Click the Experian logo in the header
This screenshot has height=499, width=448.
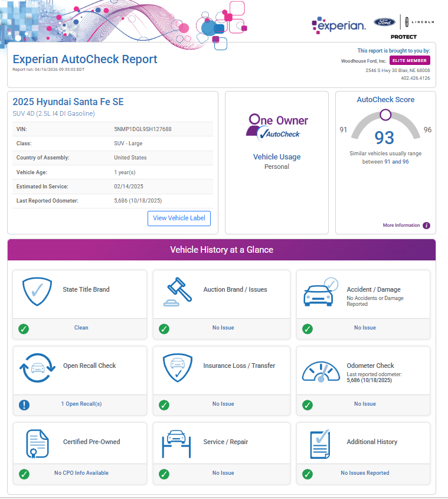(x=339, y=25)
